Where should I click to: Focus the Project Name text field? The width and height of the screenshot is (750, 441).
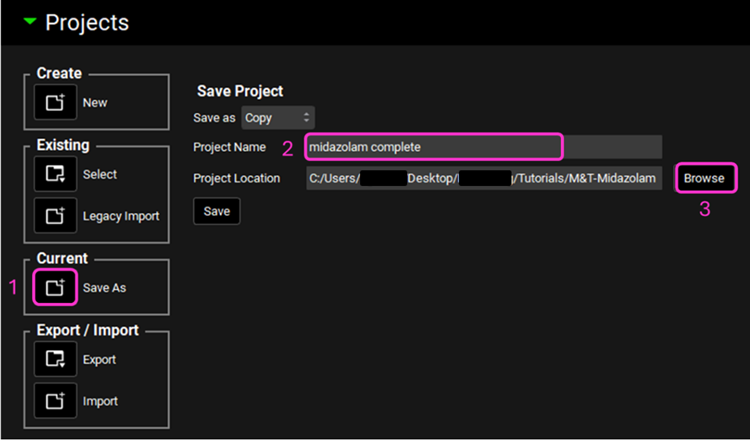[434, 147]
